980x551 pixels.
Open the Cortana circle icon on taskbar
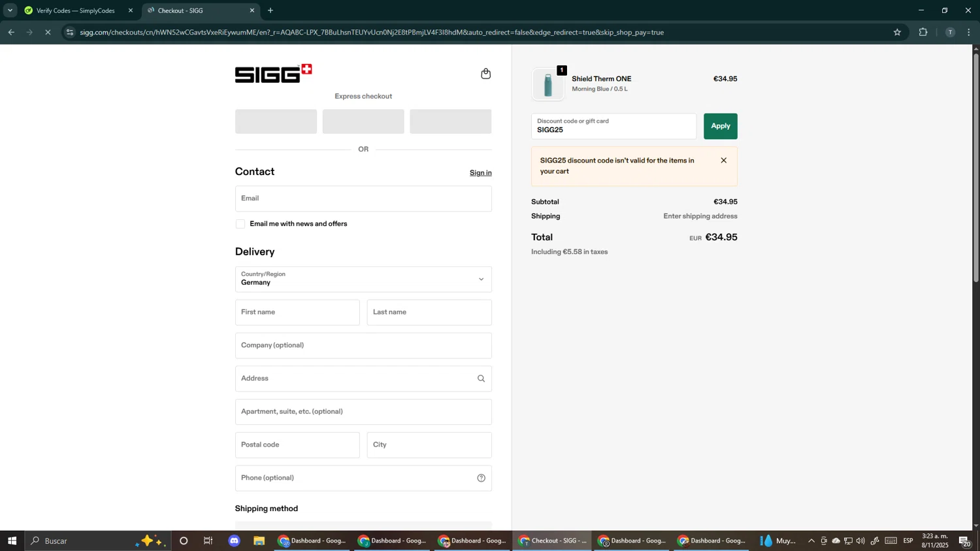[x=184, y=541]
